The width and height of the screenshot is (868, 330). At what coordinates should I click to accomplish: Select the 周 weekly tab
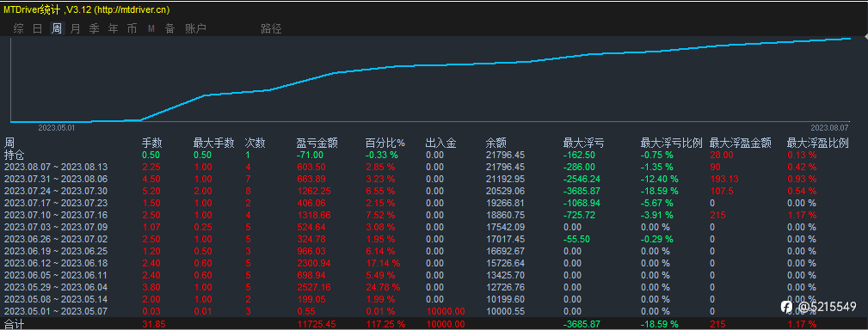click(x=57, y=28)
